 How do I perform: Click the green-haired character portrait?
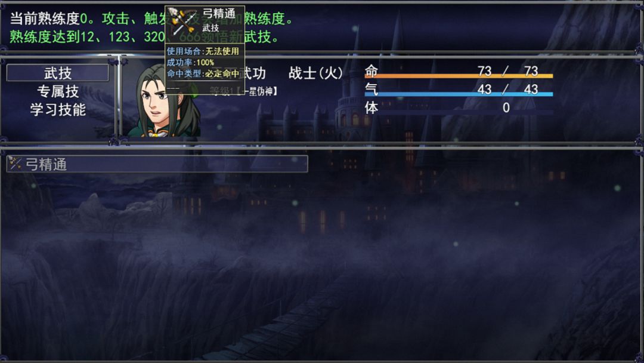[163, 100]
